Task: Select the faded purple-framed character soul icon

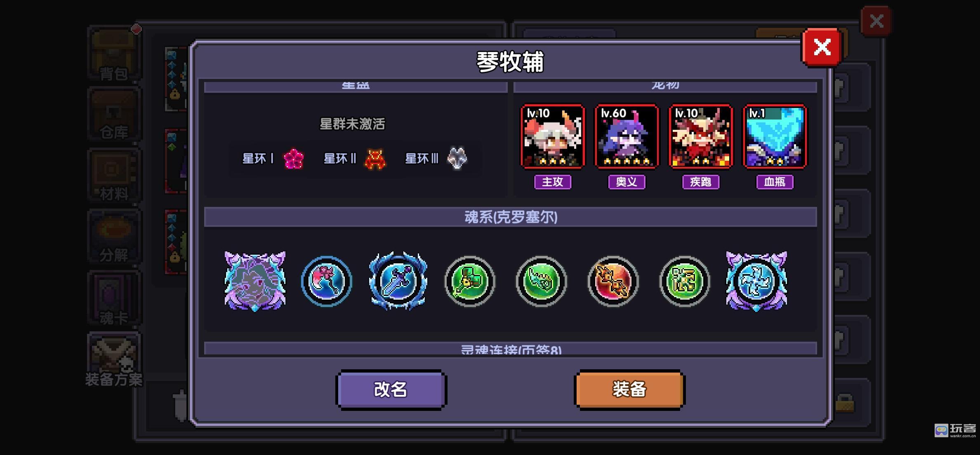Action: click(x=255, y=281)
